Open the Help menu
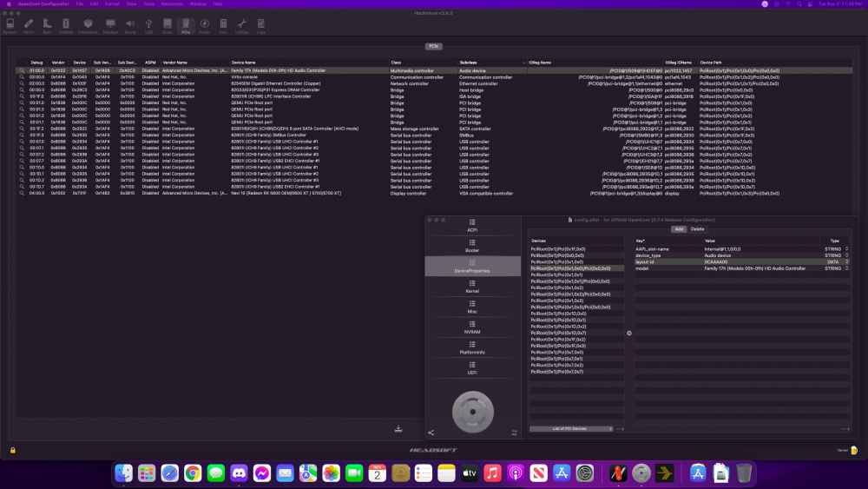This screenshot has width=868, height=489. point(218,3)
